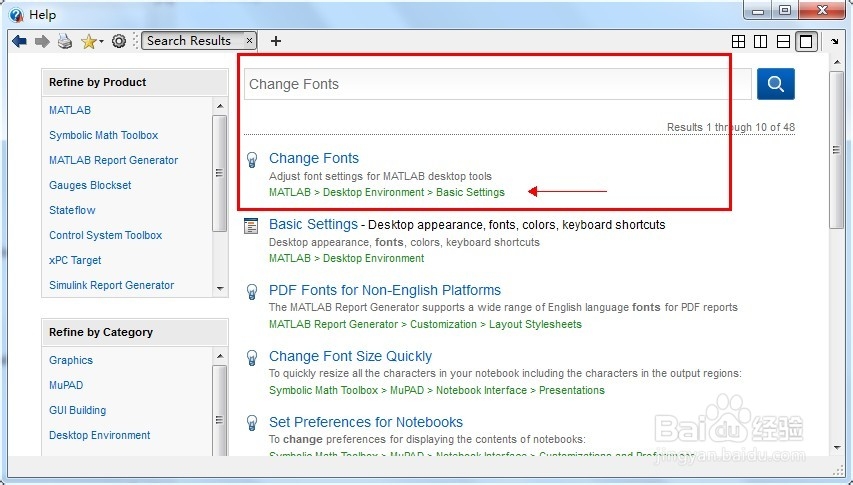Refine by MuPAD category
Screen dimensions: 853x485
click(66, 385)
